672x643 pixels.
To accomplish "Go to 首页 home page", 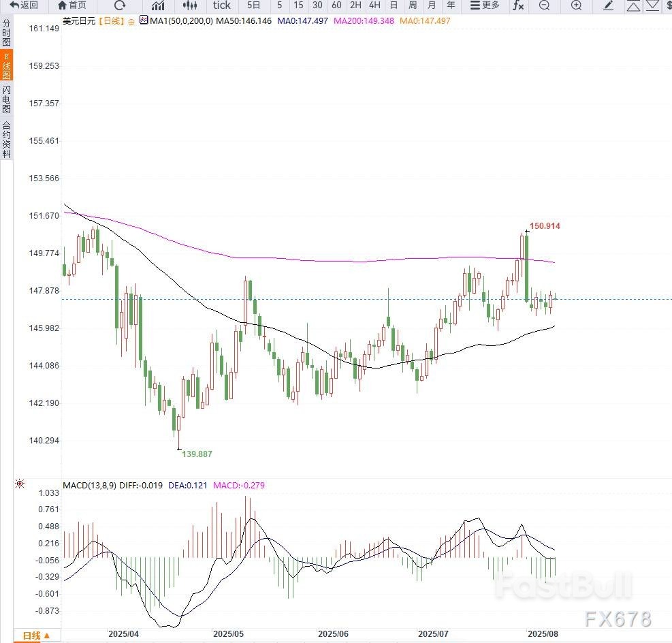I will [x=71, y=5].
